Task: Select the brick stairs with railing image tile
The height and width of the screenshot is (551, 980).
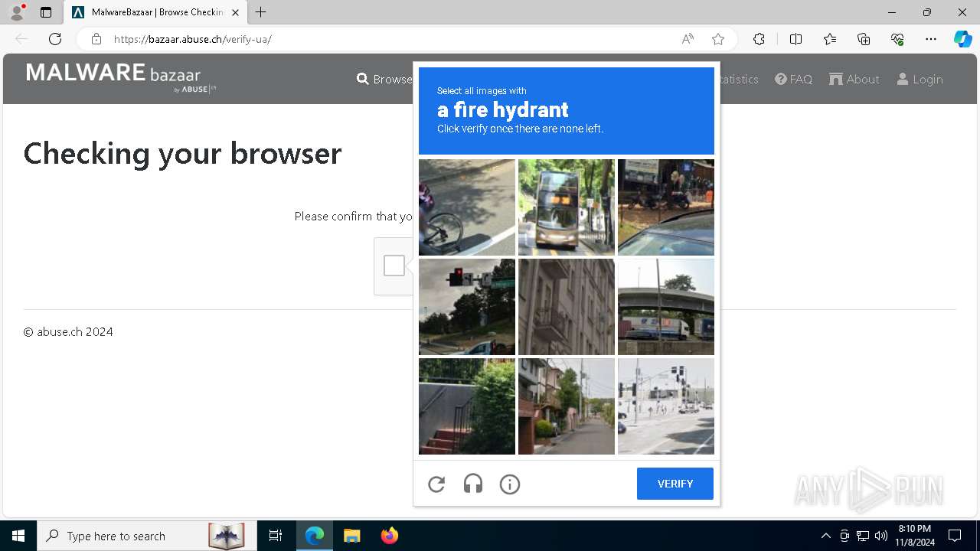Action: click(467, 406)
